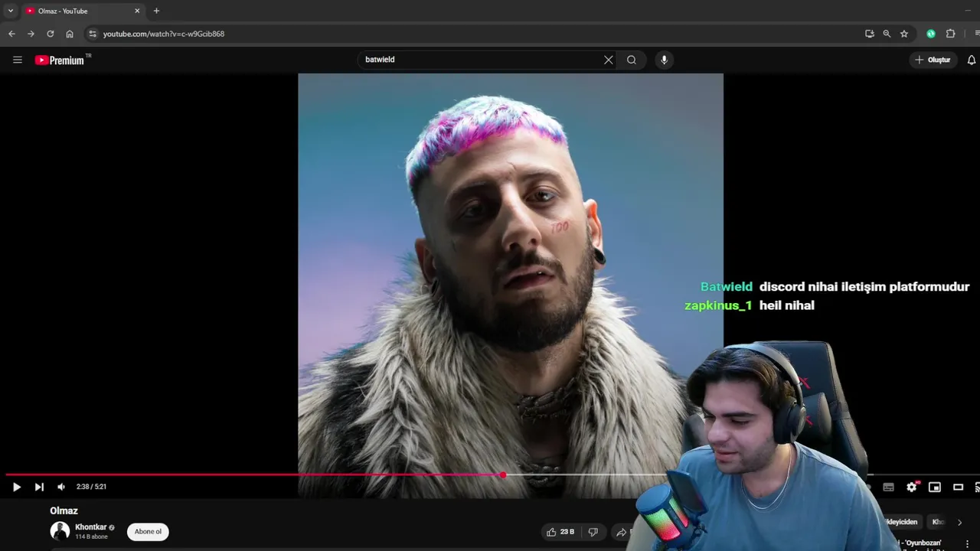980x551 pixels.
Task: Reload the YouTube page
Action: [51, 34]
